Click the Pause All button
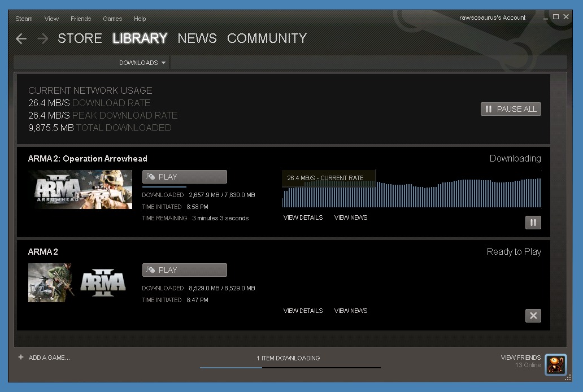The image size is (583, 392). pos(511,109)
